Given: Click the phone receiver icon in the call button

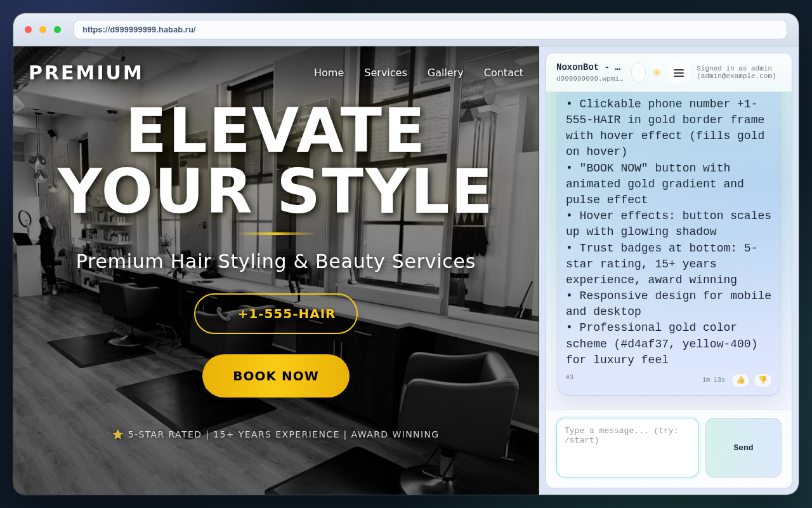Looking at the screenshot, I should 224,313.
